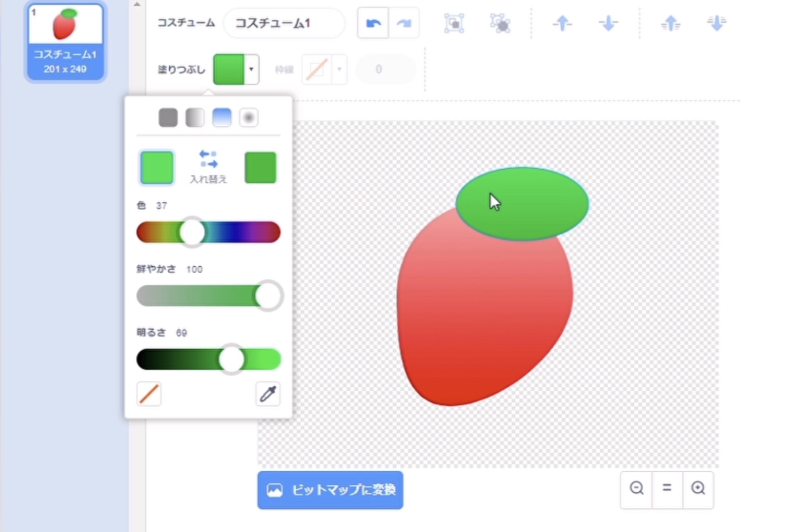Click the redo arrow button

click(404, 23)
